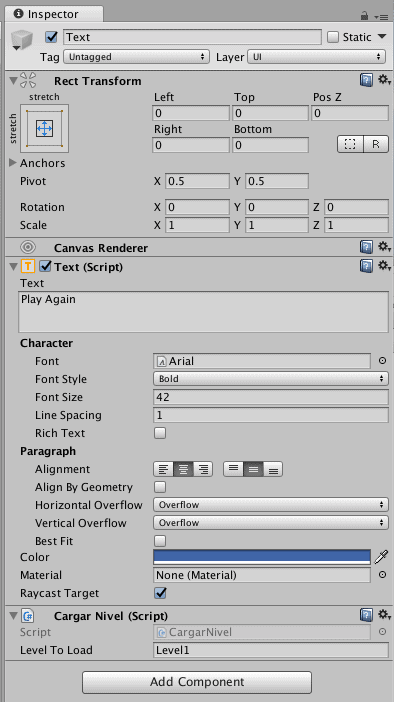Open the Inspector tab
This screenshot has width=394, height=702.
point(53,14)
